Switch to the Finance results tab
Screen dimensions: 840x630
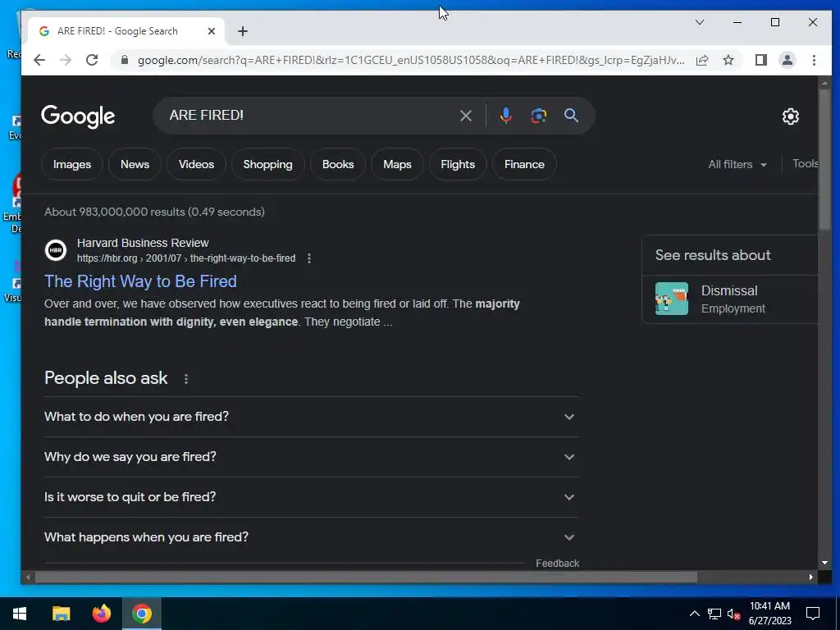coord(524,164)
